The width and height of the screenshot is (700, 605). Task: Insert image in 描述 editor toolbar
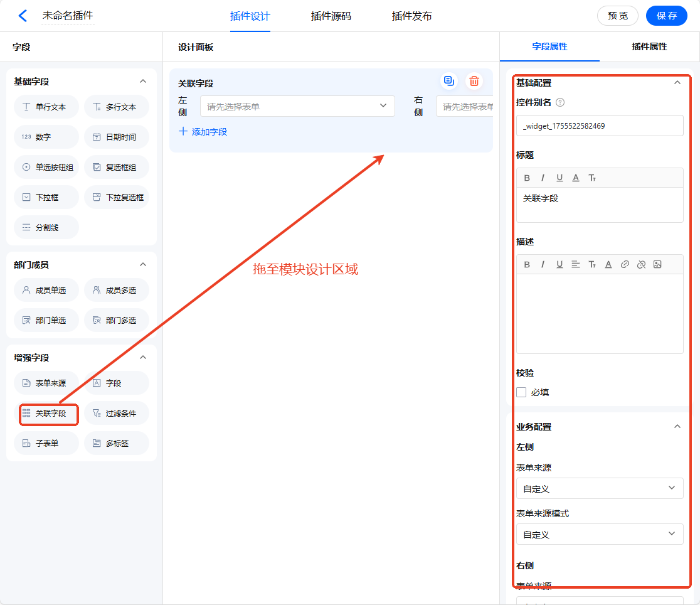[x=657, y=264]
